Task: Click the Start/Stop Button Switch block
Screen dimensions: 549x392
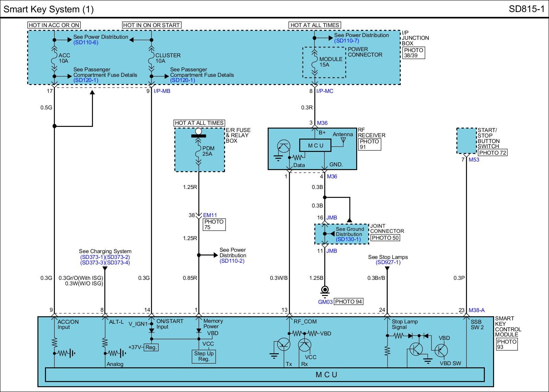Action: 467,141
